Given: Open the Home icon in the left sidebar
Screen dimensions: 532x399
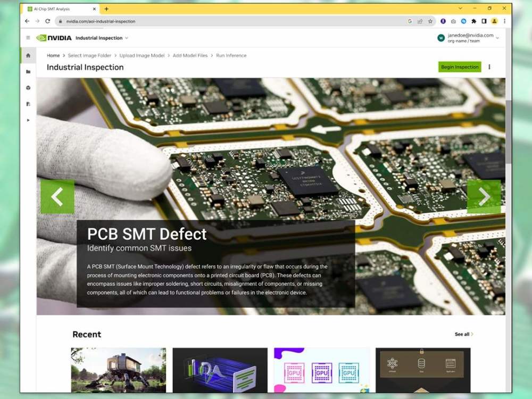Looking at the screenshot, I should click(x=28, y=55).
